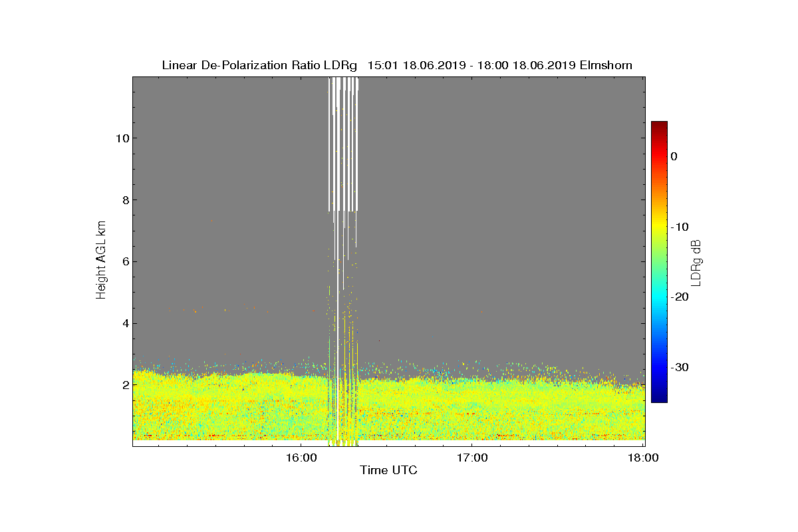The width and height of the screenshot is (798, 532).
Task: Click the 18:00 time axis label
Action: click(644, 458)
